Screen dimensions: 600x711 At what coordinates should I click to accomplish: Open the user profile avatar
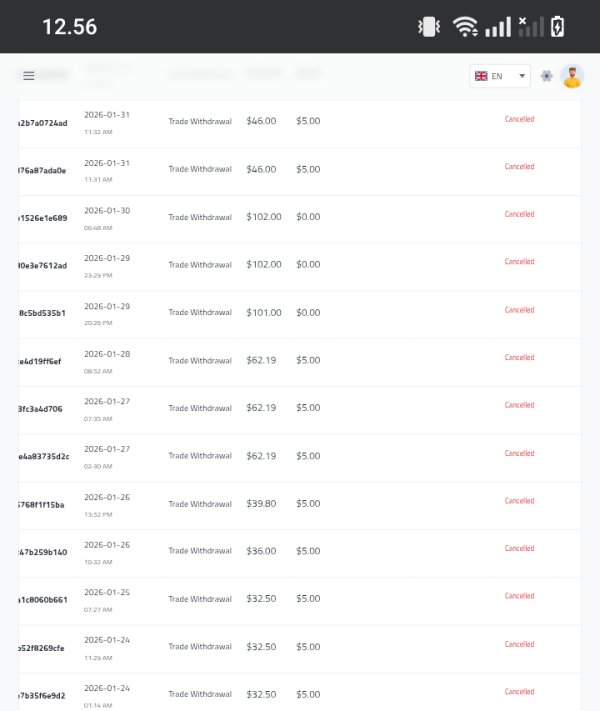pos(572,76)
